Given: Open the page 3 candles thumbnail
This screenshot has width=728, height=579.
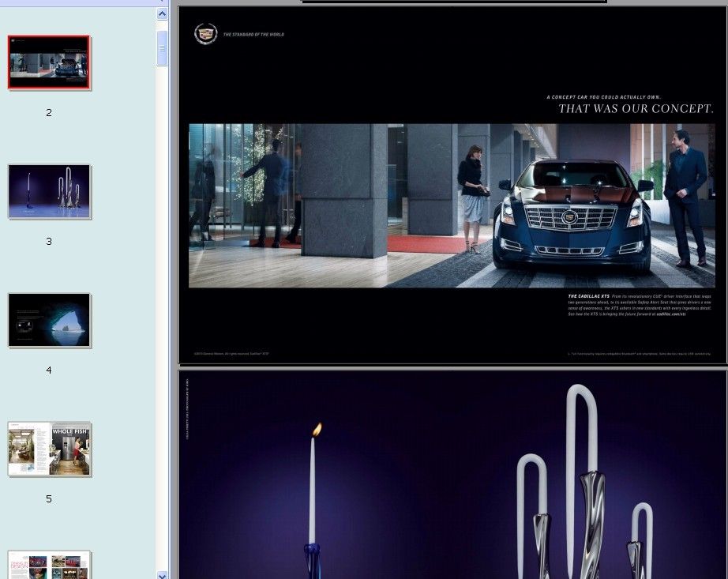Looking at the screenshot, I should pos(49,191).
